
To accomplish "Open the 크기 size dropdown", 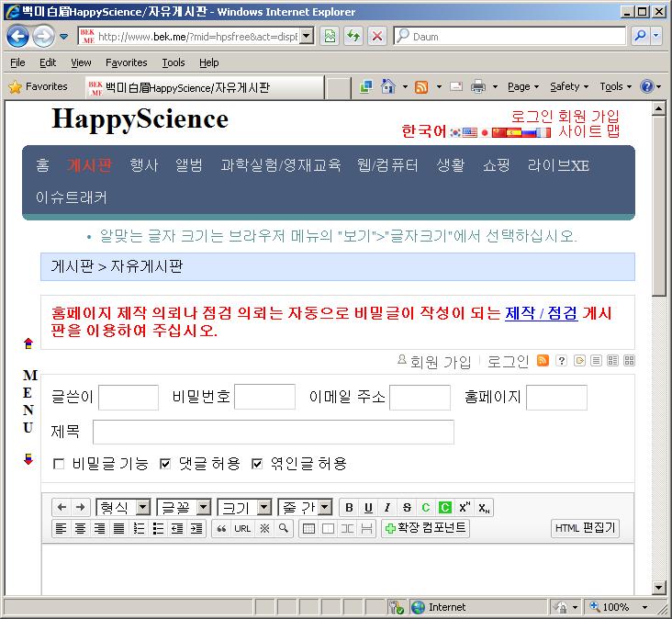I will point(244,508).
